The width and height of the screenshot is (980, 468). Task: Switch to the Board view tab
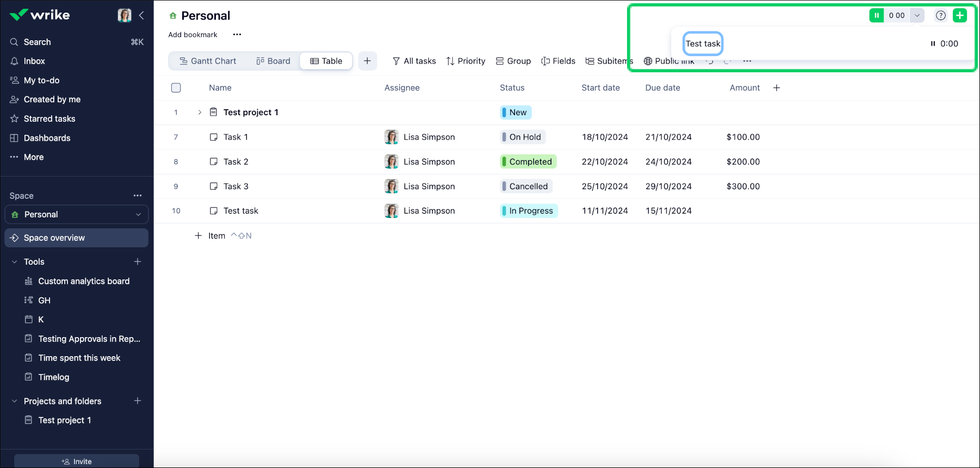point(273,61)
